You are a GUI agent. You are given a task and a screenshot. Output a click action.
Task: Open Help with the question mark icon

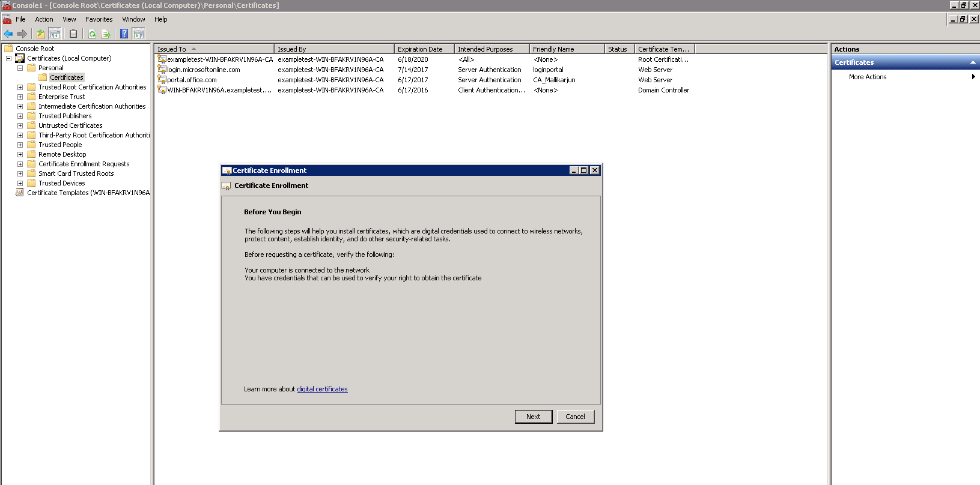tap(124, 34)
